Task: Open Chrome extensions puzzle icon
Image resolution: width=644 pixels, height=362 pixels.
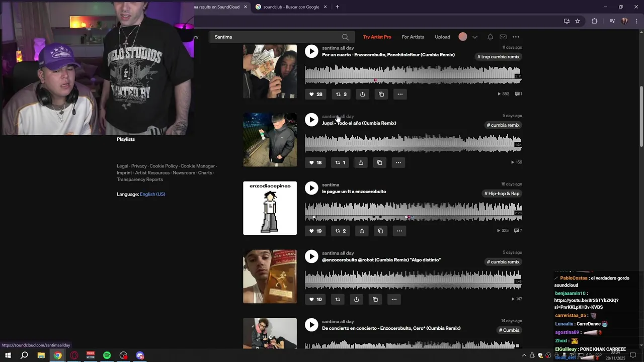Action: coord(595,21)
